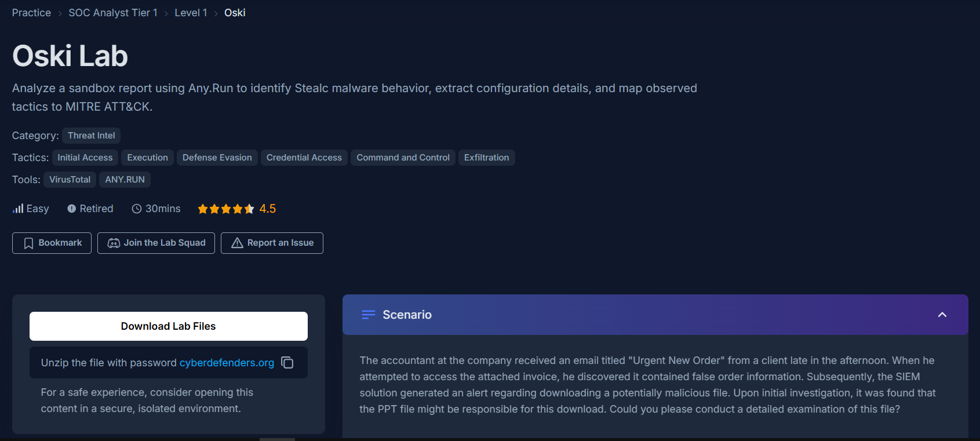
Task: Click the Easy difficulty label
Action: pyautogui.click(x=38, y=209)
